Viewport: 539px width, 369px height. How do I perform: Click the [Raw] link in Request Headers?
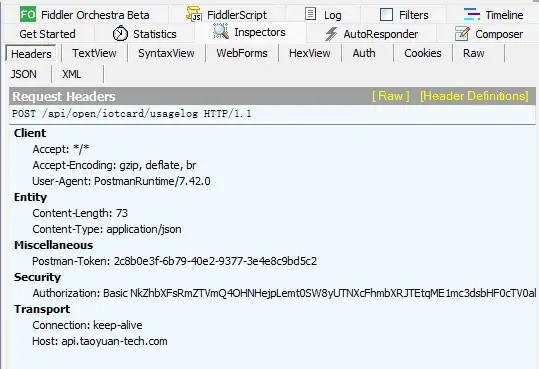(x=391, y=96)
